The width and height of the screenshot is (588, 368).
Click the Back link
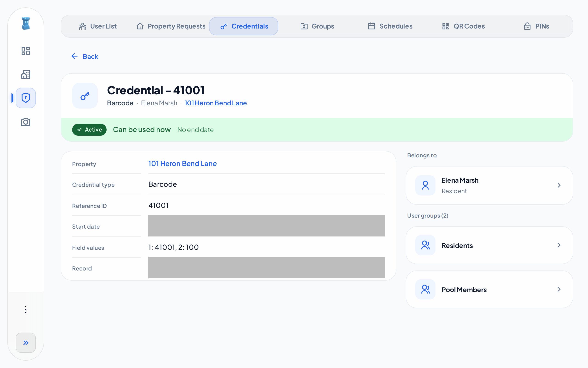85,56
